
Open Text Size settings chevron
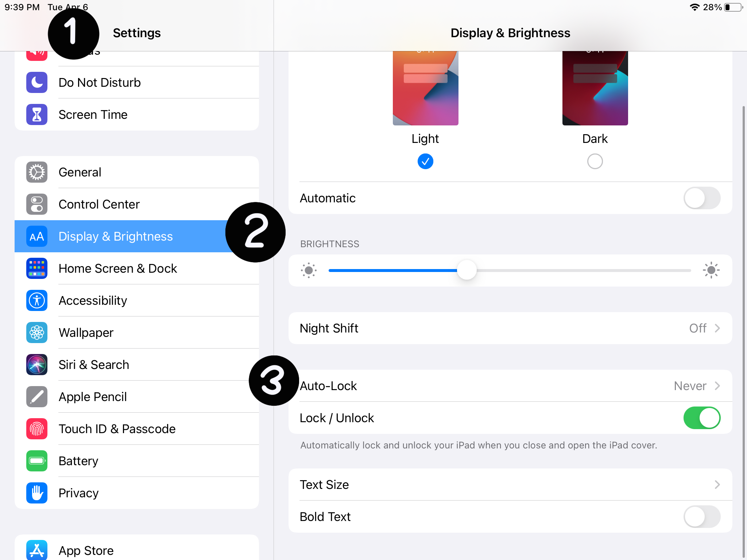[717, 485]
